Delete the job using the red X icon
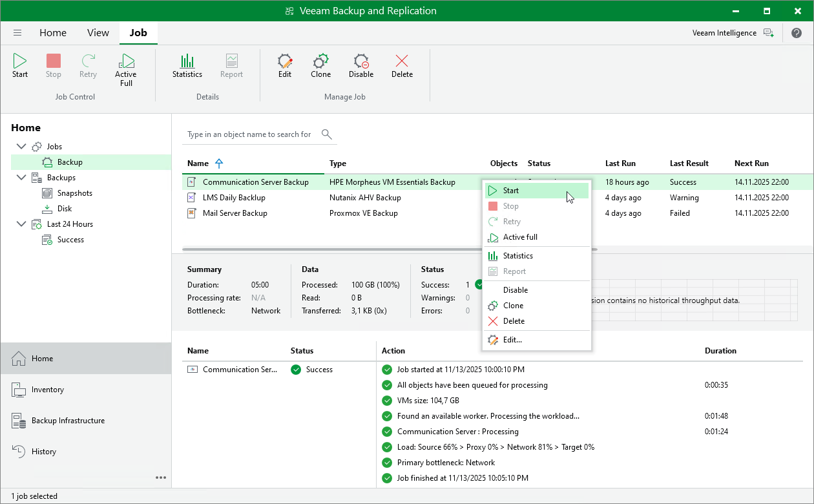Image resolution: width=814 pixels, height=504 pixels. pyautogui.click(x=401, y=65)
